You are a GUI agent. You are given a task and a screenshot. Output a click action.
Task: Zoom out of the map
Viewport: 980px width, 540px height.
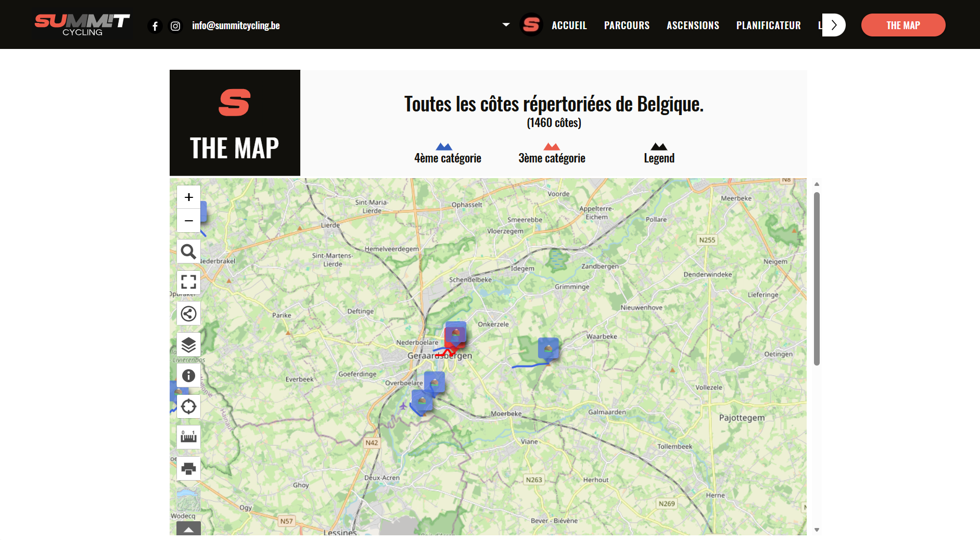tap(188, 221)
